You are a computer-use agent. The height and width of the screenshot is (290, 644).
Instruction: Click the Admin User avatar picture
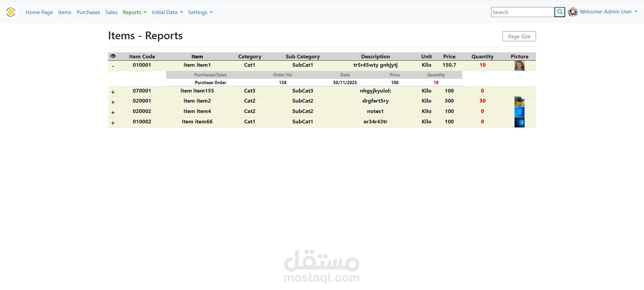tap(573, 12)
